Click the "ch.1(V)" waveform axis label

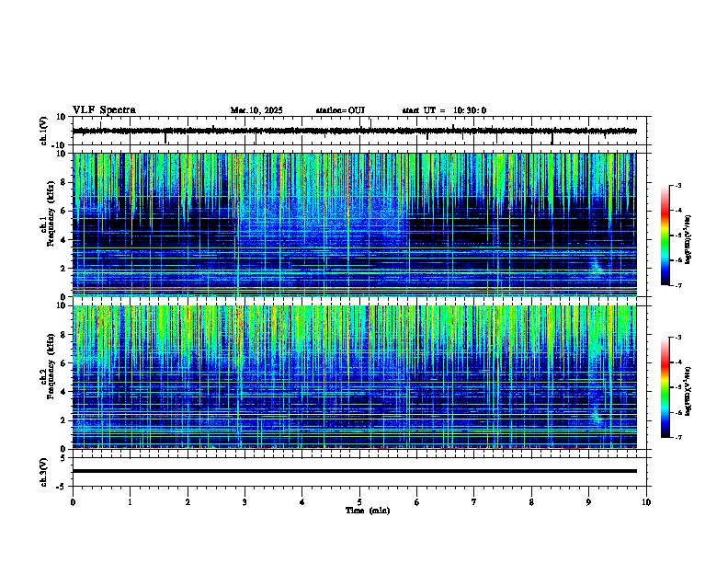coord(44,131)
